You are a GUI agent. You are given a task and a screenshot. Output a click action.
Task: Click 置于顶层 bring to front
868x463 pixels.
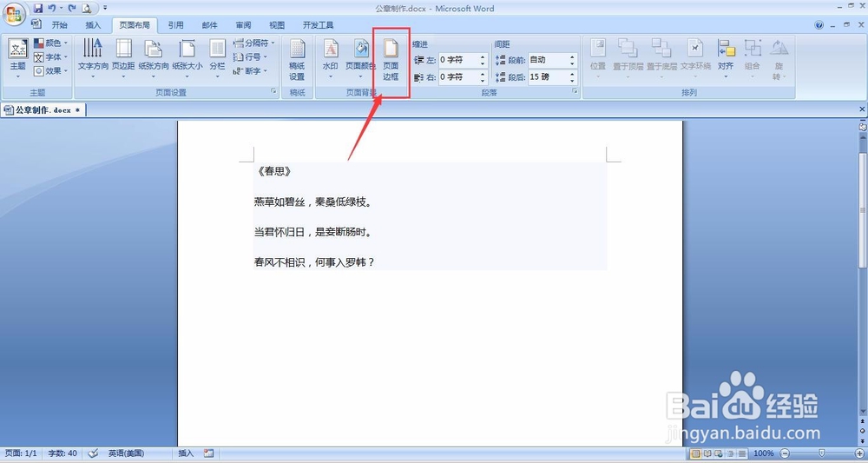pos(628,59)
